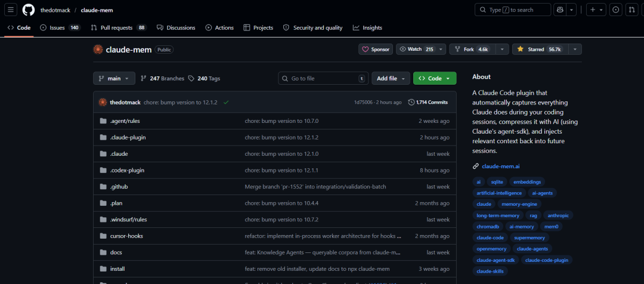644x284 pixels.
Task: Open the green Code dropdown button
Action: pos(435,79)
